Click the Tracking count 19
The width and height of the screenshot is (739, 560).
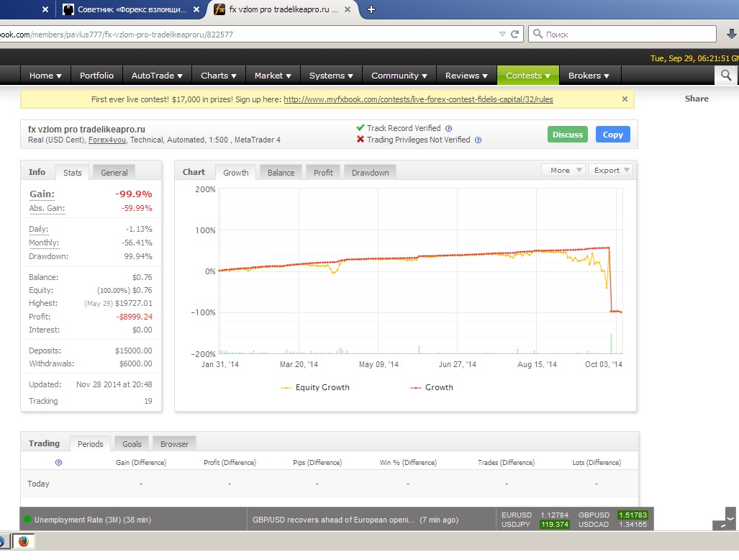[148, 401]
